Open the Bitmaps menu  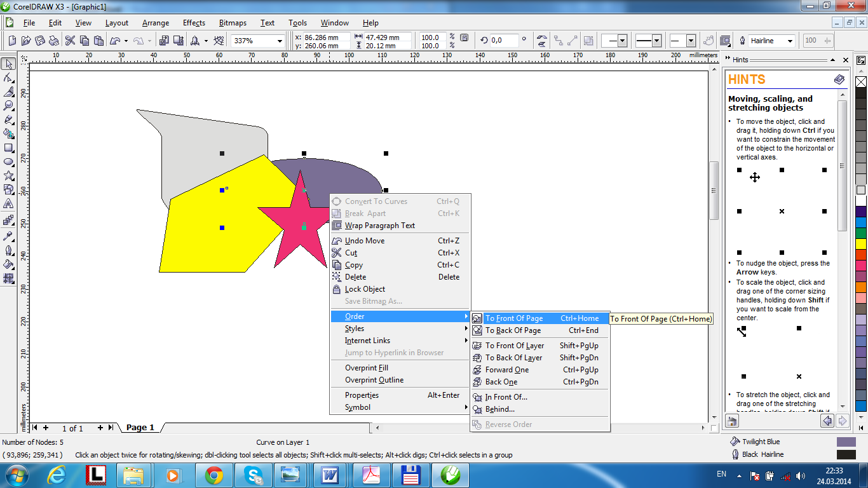pos(233,23)
